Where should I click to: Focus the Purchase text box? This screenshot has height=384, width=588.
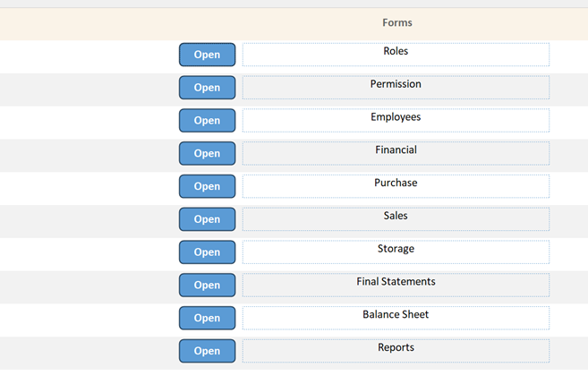tap(396, 186)
